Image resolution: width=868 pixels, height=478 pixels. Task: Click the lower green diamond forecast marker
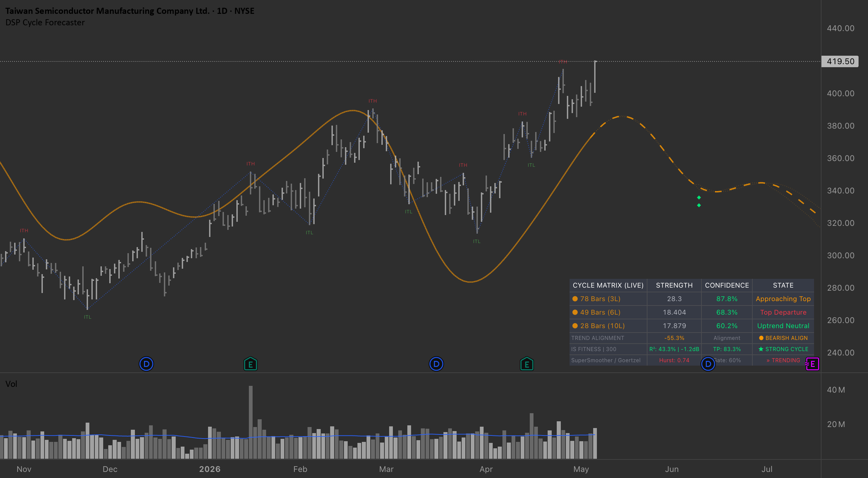[699, 205]
